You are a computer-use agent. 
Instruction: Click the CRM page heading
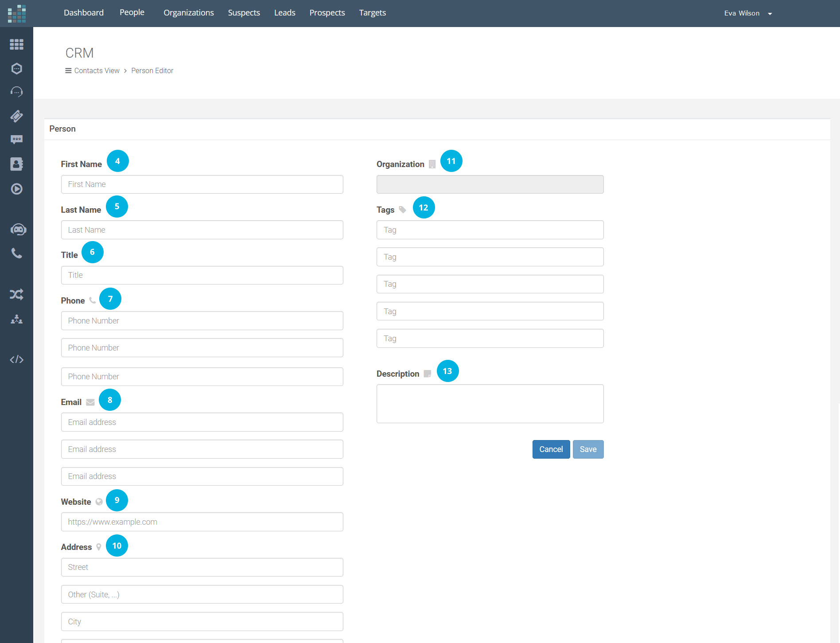click(80, 53)
